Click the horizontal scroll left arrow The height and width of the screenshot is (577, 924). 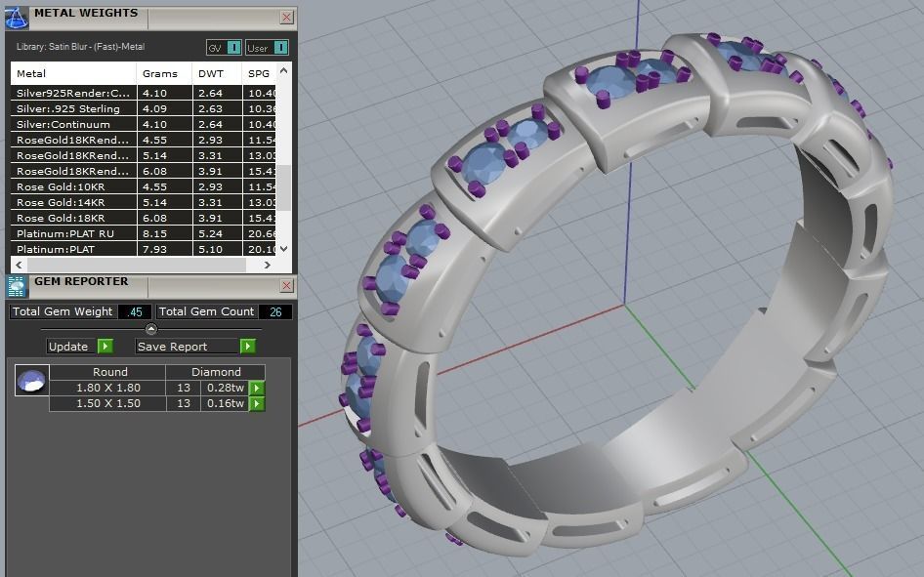tap(19, 265)
